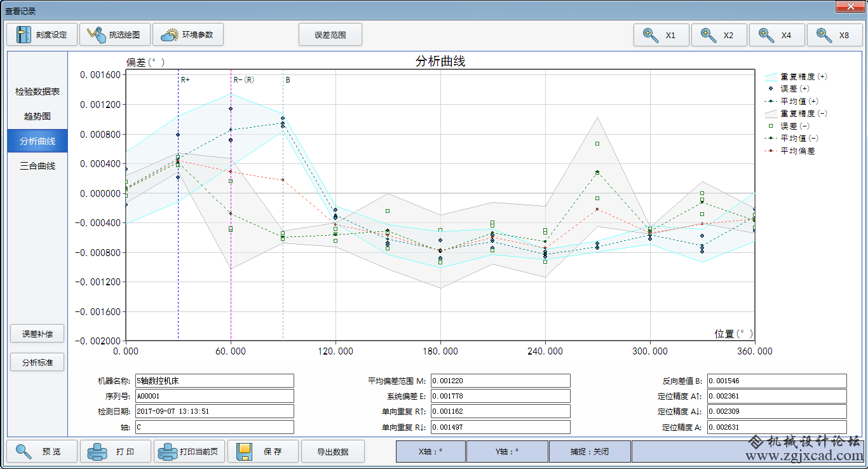Click the X轴 status cell

coord(431,451)
